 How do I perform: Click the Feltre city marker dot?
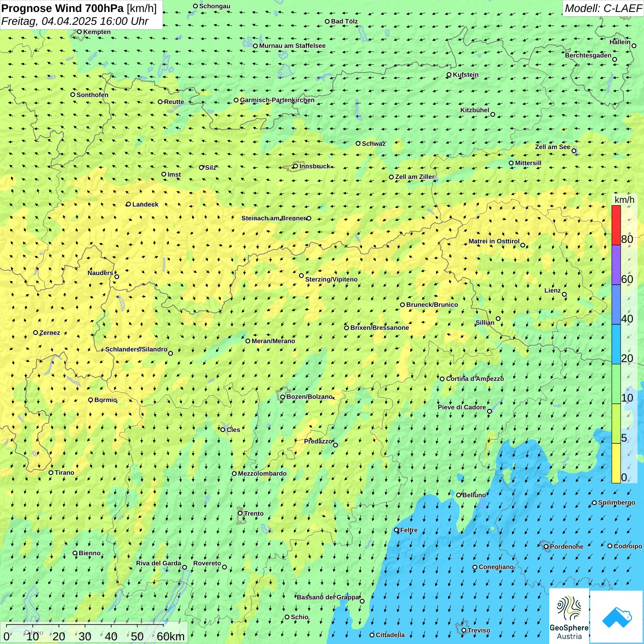click(397, 530)
